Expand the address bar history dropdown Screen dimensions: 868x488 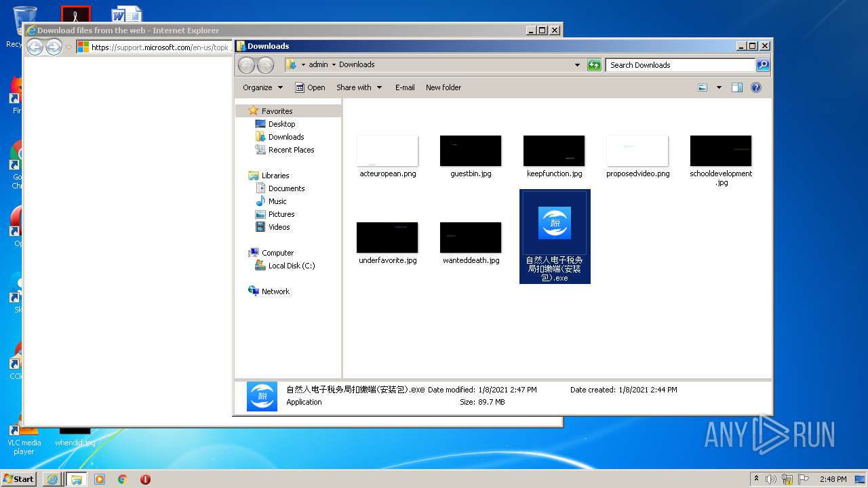pos(577,65)
